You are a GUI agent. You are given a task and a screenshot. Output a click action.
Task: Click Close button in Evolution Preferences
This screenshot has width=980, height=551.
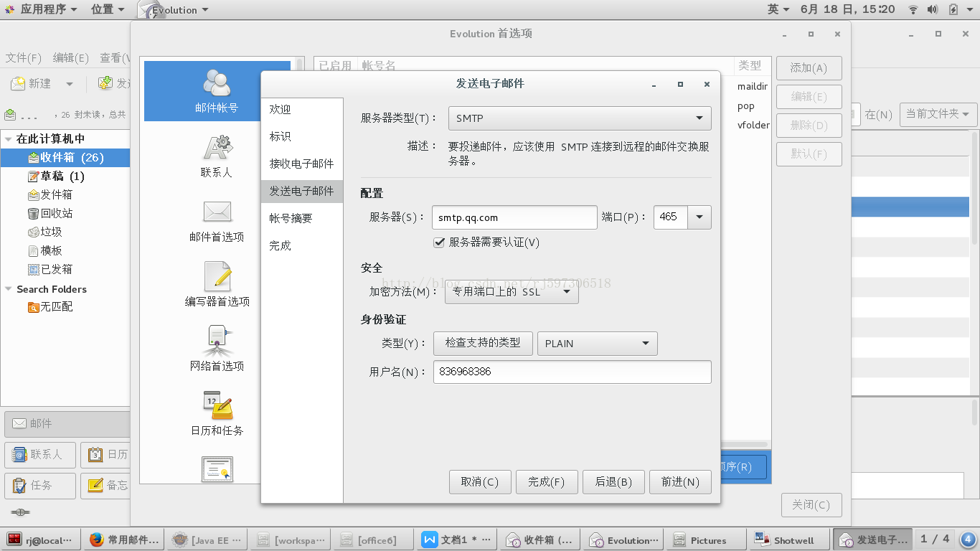[x=811, y=505]
